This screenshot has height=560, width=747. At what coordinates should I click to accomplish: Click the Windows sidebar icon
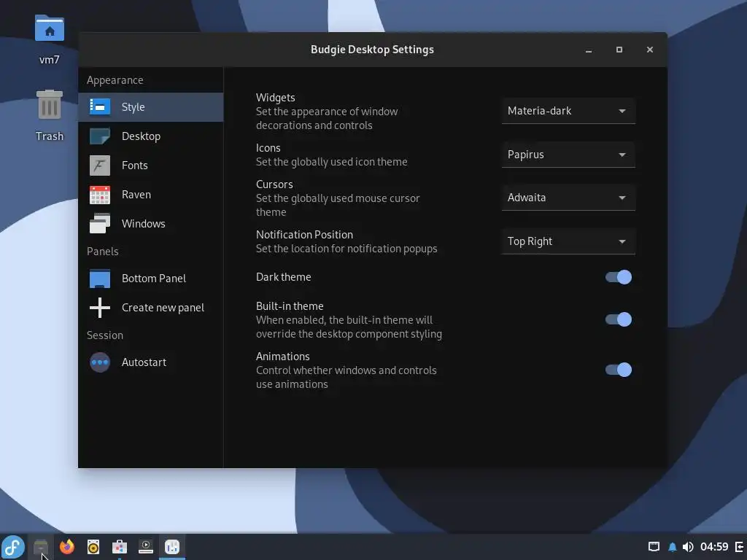pos(100,223)
